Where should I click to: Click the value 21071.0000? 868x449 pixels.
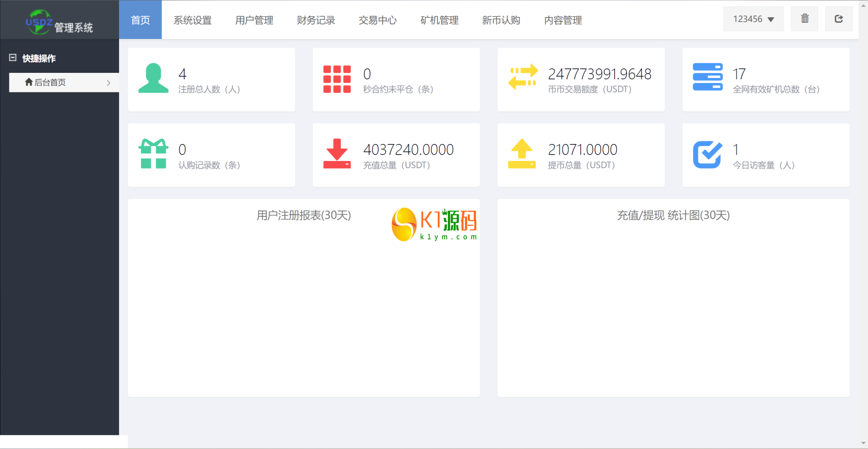[x=583, y=150]
